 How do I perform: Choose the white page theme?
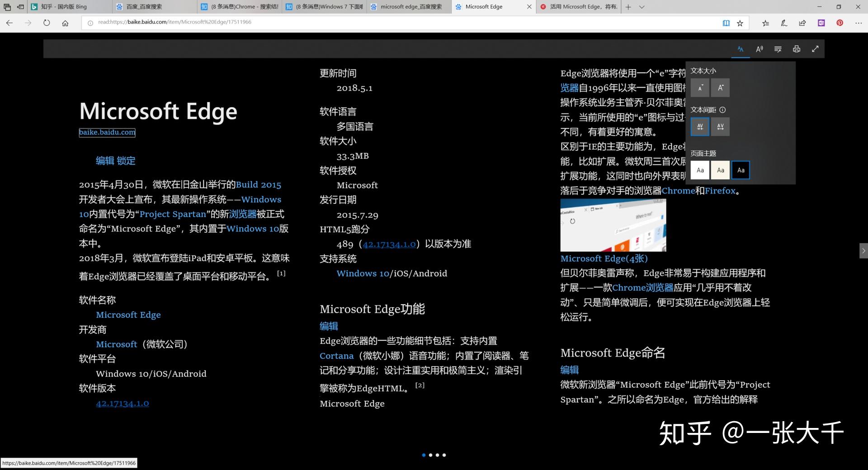(x=700, y=170)
